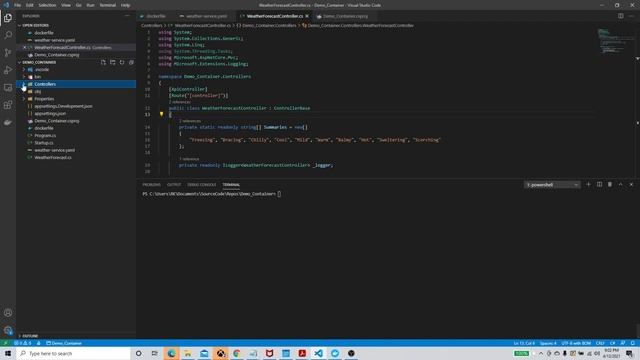Switch to the DEBUG CONSOLE panel tab
The width and height of the screenshot is (640, 360).
pyautogui.click(x=202, y=185)
